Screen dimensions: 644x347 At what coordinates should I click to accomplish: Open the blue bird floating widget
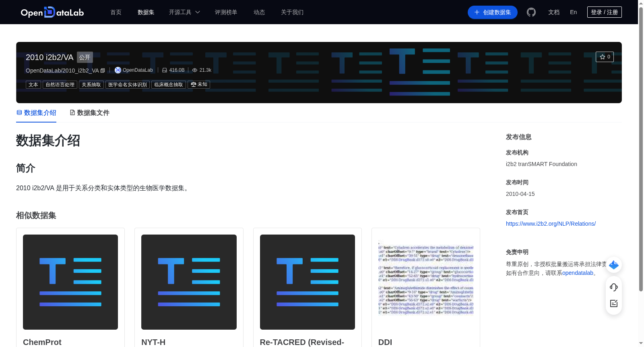[x=614, y=265]
